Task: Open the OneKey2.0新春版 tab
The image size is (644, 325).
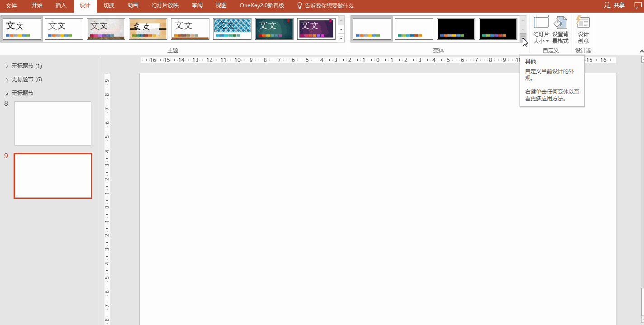Action: [262, 5]
